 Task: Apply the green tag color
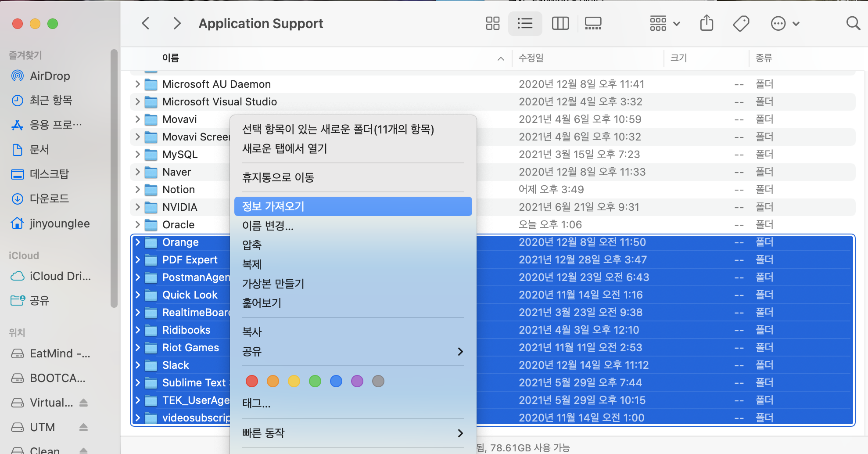(x=315, y=381)
